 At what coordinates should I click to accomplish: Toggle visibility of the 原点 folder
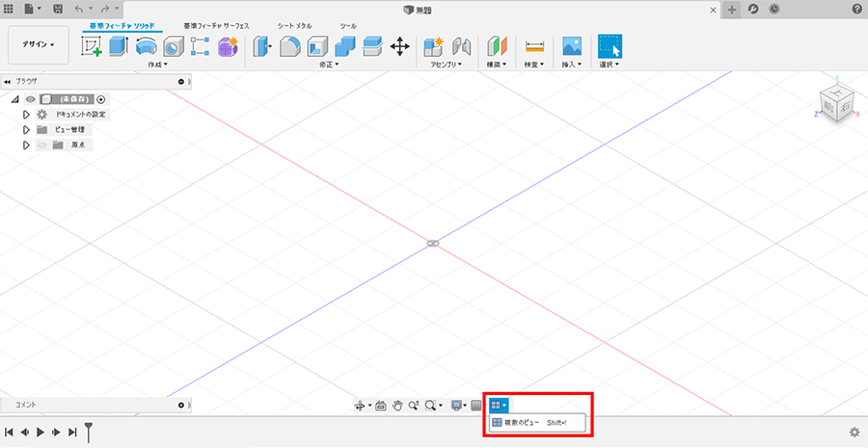point(41,145)
